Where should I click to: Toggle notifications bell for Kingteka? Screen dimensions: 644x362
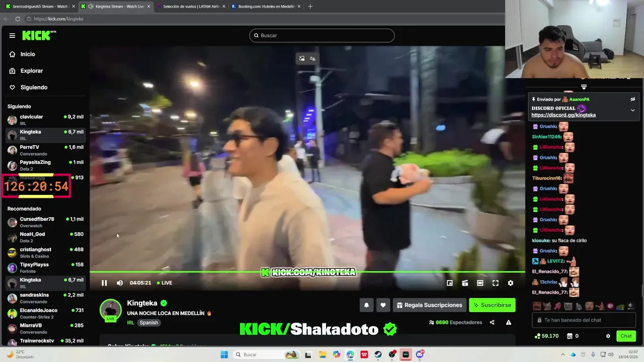(366, 305)
